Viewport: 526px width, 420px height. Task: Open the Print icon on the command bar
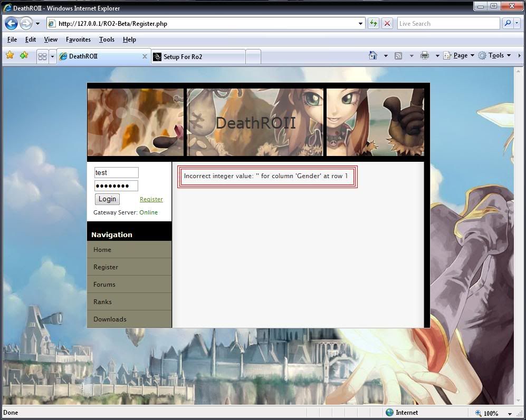click(x=425, y=55)
